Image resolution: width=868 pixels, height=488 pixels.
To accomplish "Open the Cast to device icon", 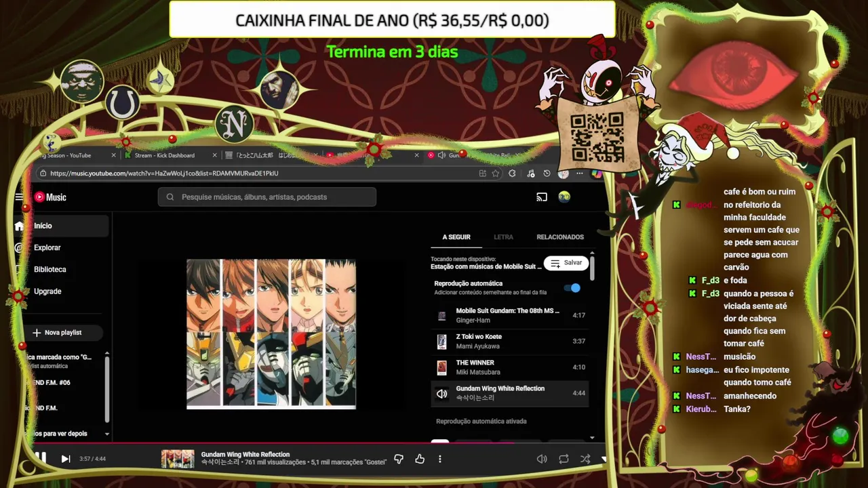I will click(x=542, y=197).
